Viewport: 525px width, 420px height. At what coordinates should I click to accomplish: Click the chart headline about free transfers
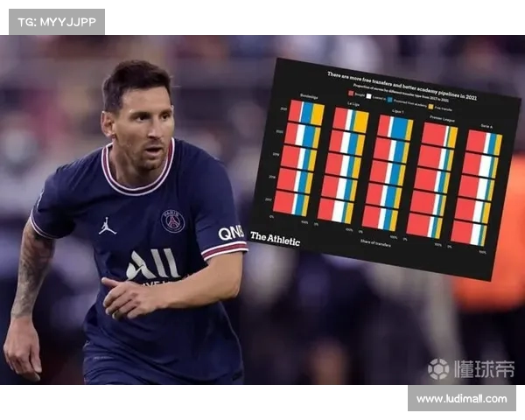pos(396,78)
